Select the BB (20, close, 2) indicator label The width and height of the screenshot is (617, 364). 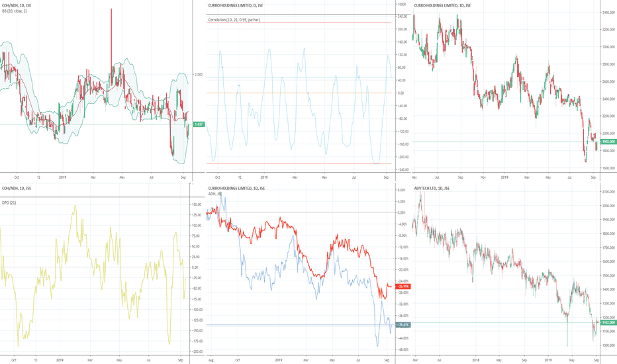click(x=15, y=11)
